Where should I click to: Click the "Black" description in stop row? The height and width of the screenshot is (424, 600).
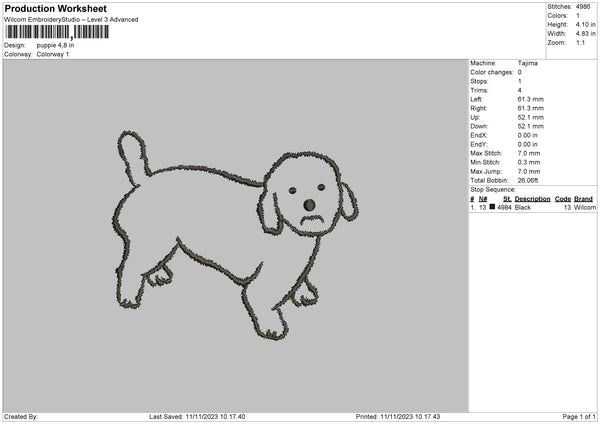pyautogui.click(x=523, y=207)
